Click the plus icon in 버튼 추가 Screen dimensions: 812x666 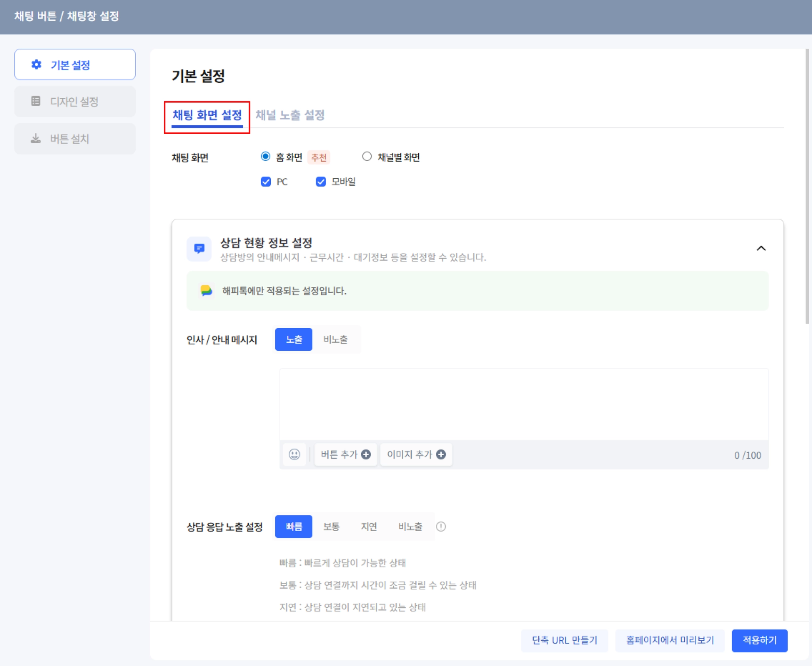point(366,454)
